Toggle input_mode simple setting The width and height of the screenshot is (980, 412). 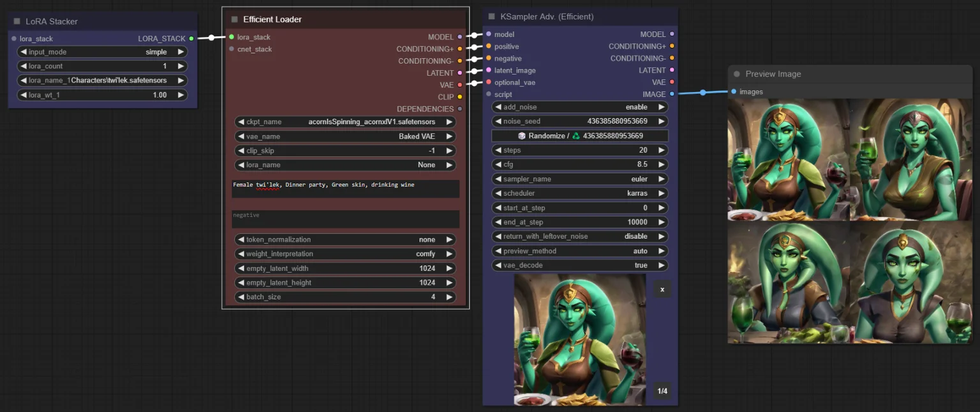(x=102, y=52)
